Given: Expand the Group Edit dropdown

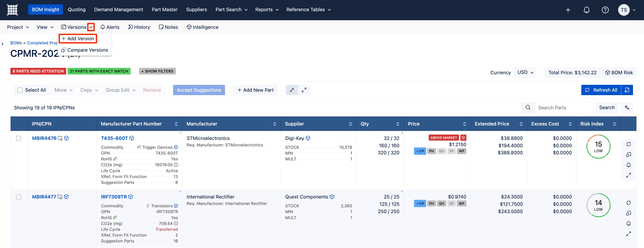Looking at the screenshot, I should [120, 90].
